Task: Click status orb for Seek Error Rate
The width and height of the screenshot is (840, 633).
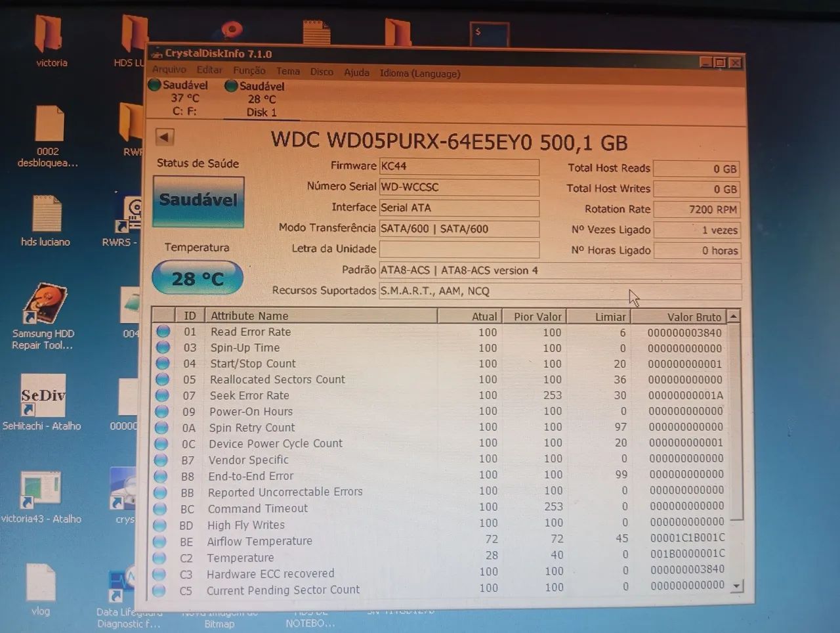Action: 162,395
